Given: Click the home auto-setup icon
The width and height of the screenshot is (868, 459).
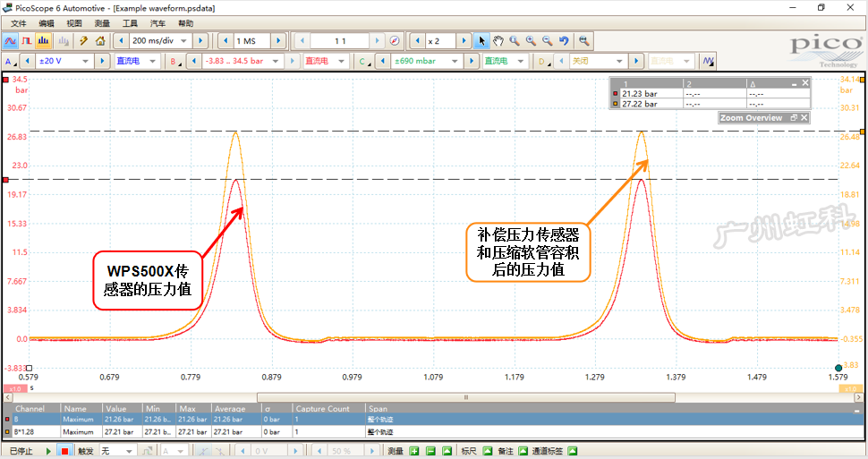Looking at the screenshot, I should 100,41.
